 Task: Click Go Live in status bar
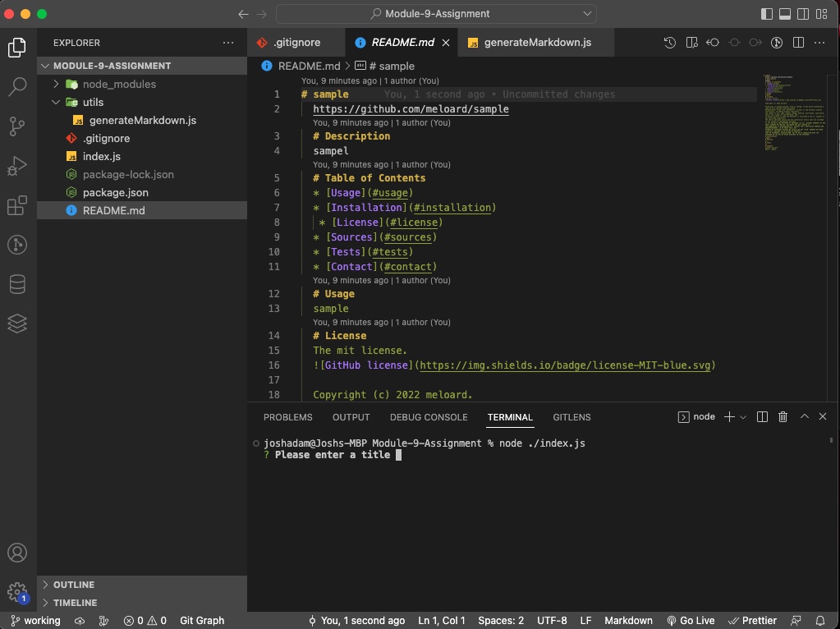pyautogui.click(x=691, y=621)
